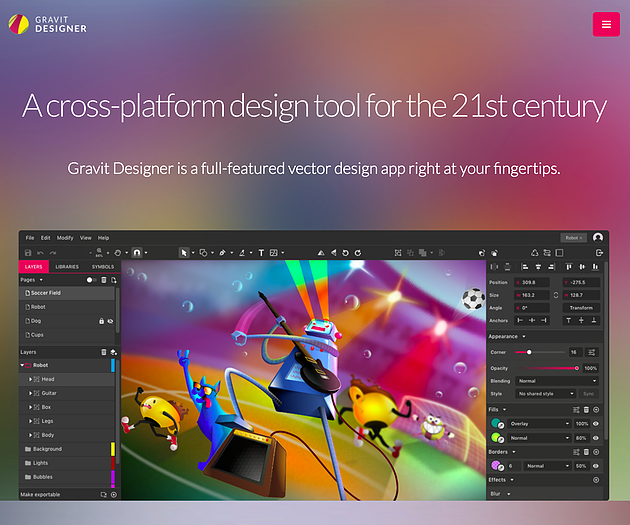630x525 pixels.
Task: Expand the Box layer
Action: click(x=30, y=407)
